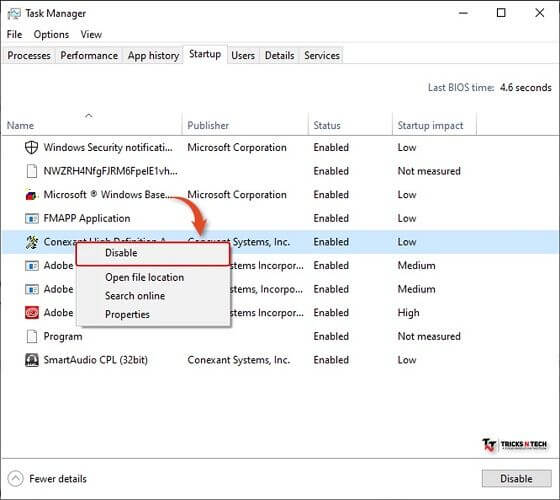Image resolution: width=560 pixels, height=500 pixels.
Task: Click the Microsoft Windows Base icon
Action: point(31,195)
